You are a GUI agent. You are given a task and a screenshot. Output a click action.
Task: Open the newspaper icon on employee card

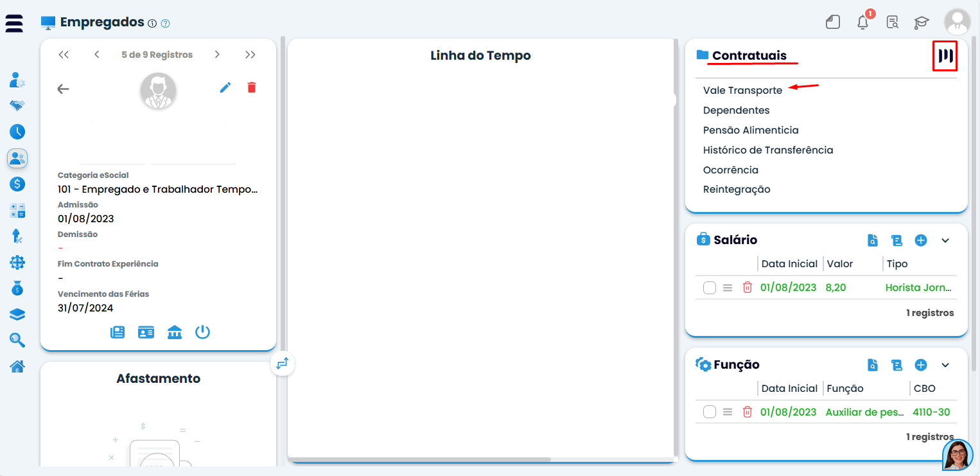coord(118,332)
